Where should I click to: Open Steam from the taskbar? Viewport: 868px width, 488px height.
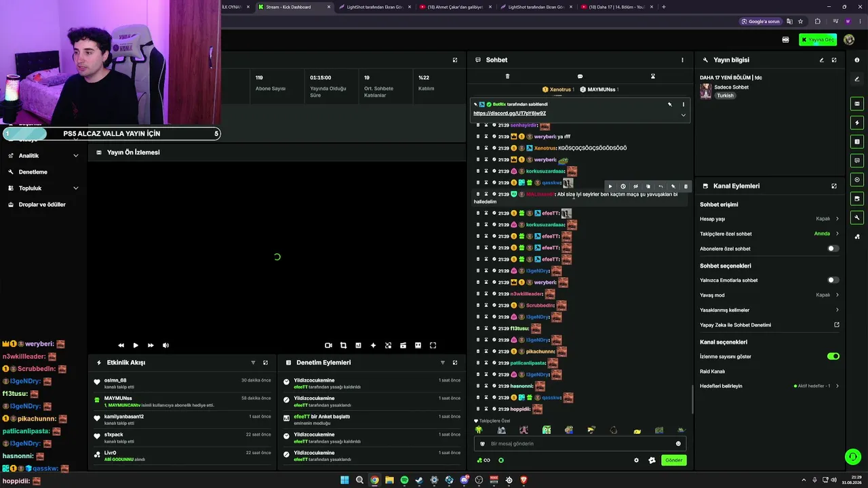point(419,480)
